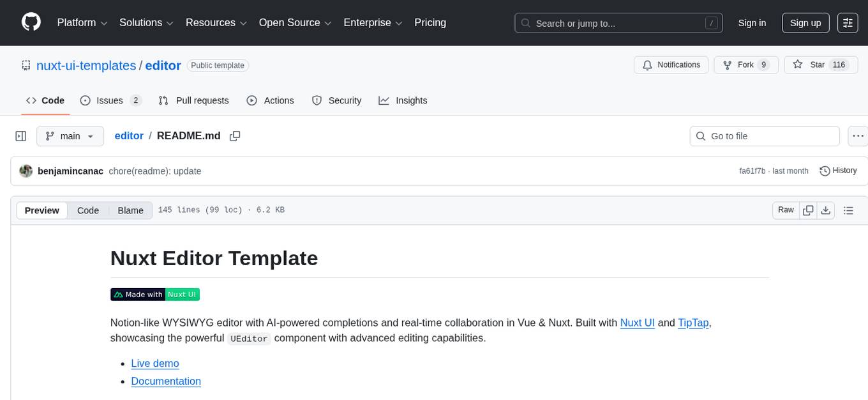Open the more options kebab menu
Viewport: 868px width, 400px height.
(858, 135)
